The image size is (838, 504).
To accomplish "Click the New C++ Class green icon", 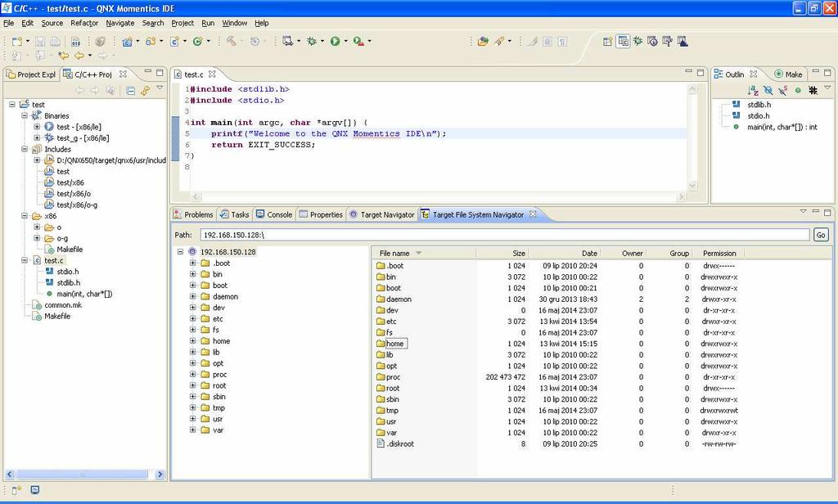I will [197, 41].
